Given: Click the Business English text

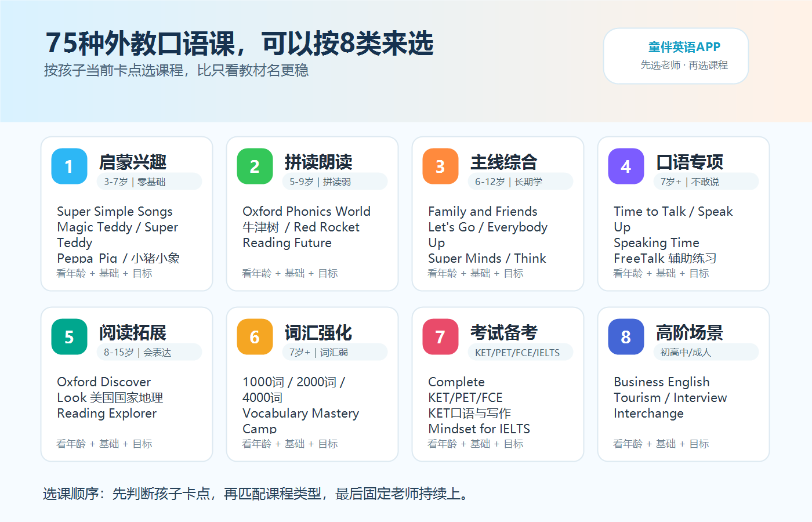Looking at the screenshot, I should coord(662,382).
